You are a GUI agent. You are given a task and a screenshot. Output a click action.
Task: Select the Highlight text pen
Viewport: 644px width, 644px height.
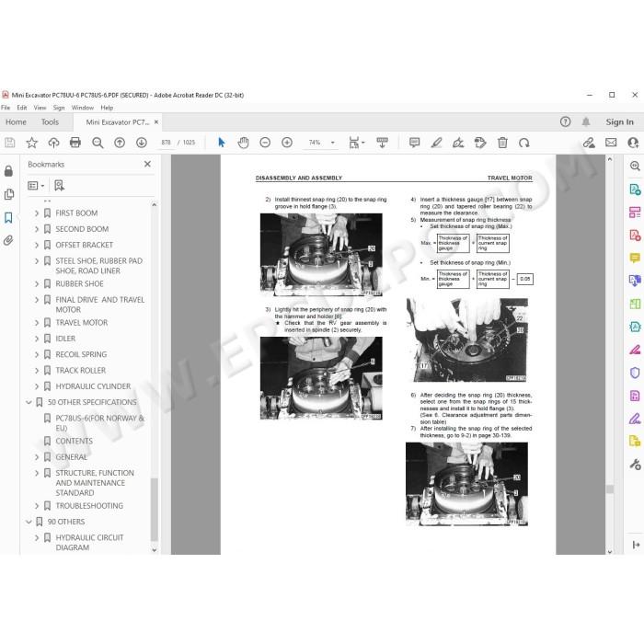tap(436, 143)
